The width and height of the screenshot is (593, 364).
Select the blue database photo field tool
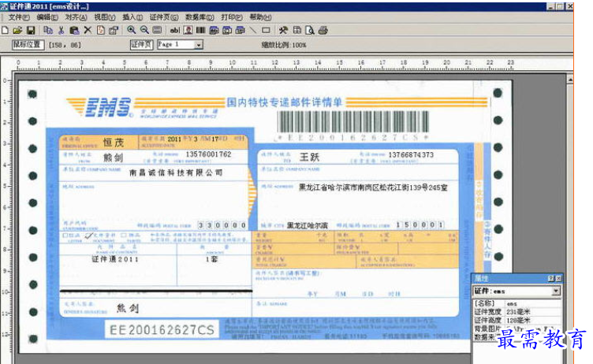tap(227, 30)
